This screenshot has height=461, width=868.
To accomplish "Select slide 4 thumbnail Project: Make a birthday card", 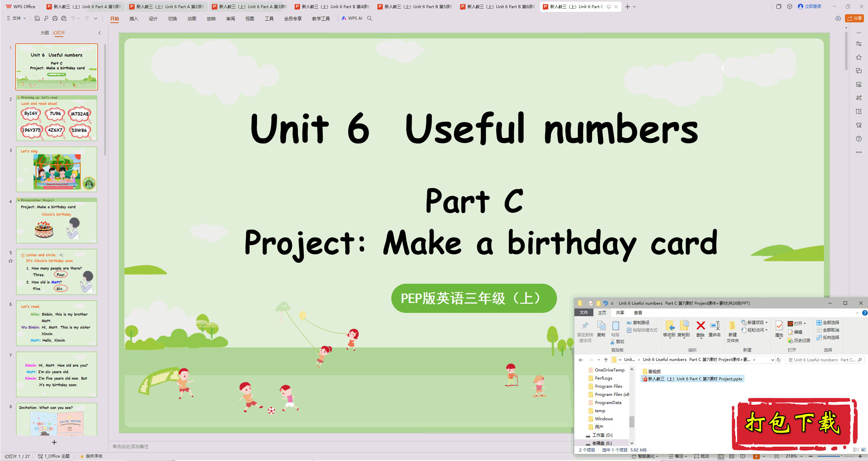I will (x=57, y=221).
